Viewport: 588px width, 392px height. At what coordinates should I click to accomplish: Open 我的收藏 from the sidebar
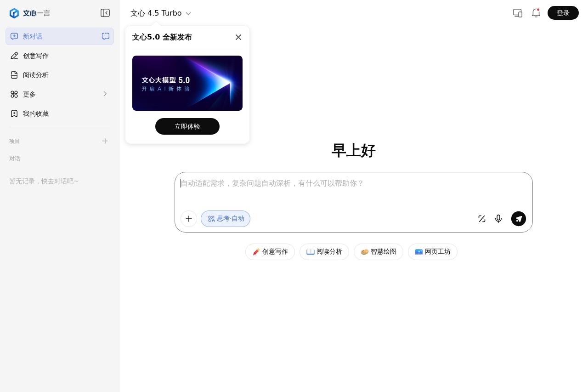36,114
